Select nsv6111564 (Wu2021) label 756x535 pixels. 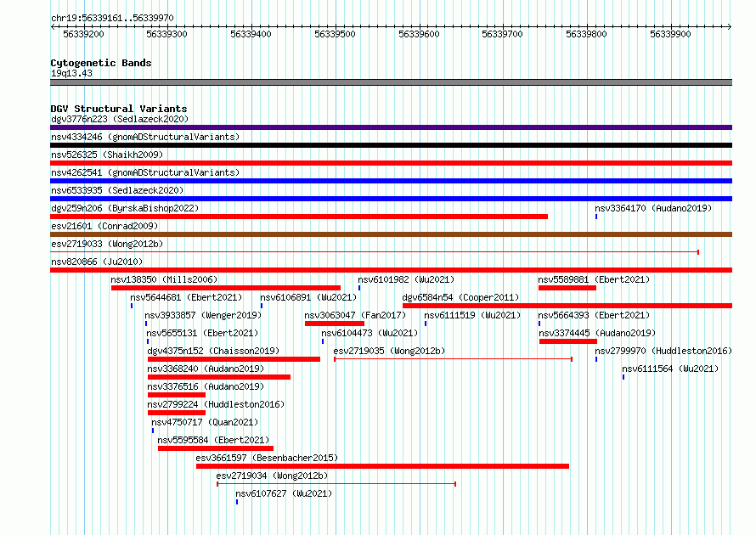point(670,369)
